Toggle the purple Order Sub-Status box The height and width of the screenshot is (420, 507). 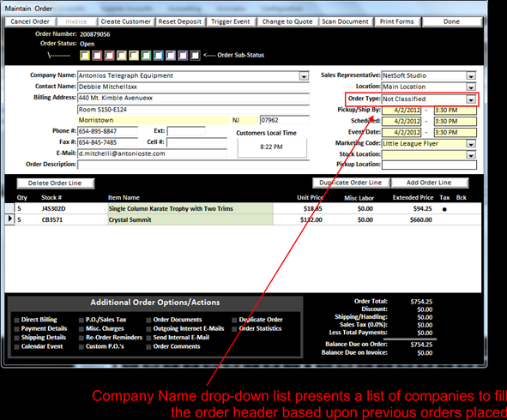pos(183,56)
